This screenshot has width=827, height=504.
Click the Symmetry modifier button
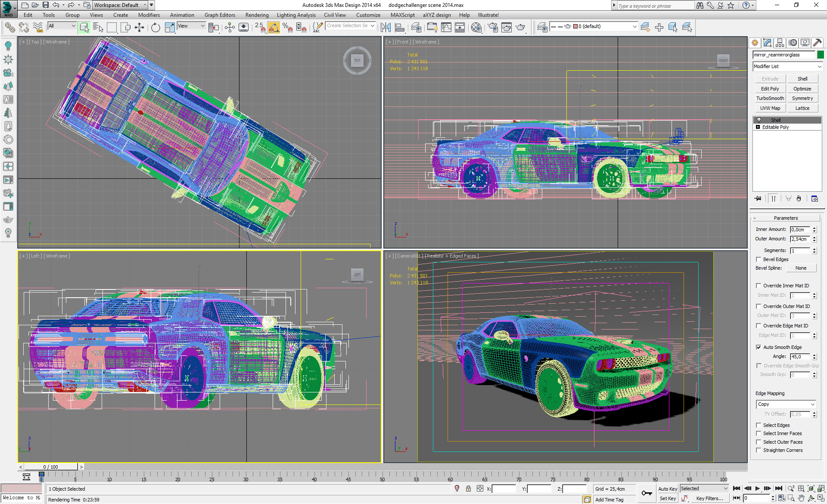pos(802,98)
